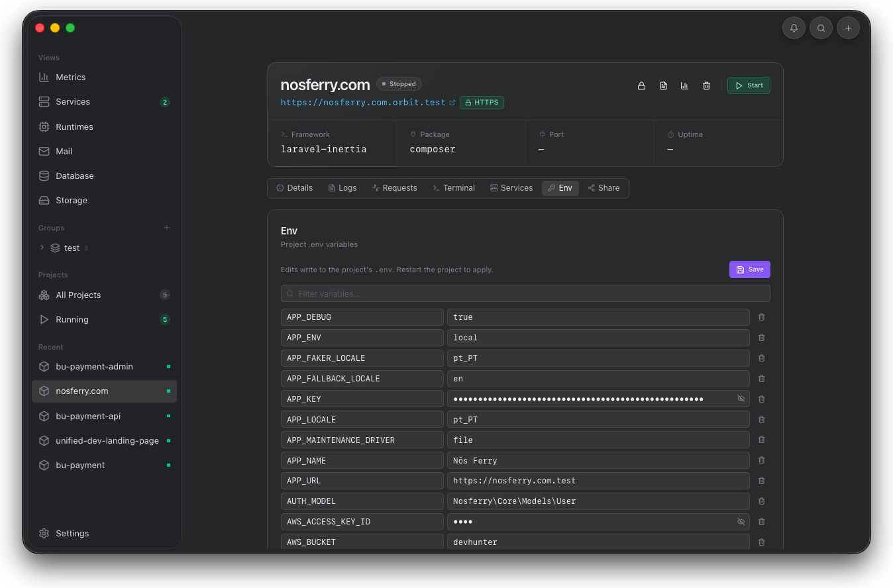Open Mail view in sidebar

(104, 151)
